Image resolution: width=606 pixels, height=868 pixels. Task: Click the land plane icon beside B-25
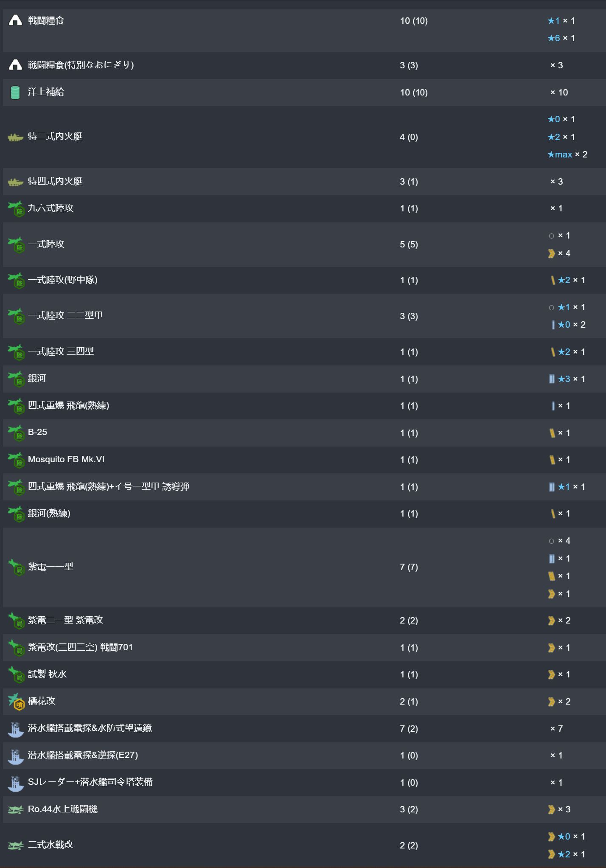16,433
